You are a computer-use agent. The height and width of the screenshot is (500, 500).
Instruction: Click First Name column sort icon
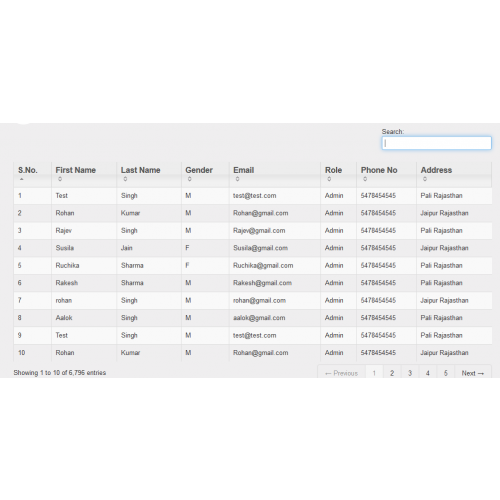pos(60,179)
